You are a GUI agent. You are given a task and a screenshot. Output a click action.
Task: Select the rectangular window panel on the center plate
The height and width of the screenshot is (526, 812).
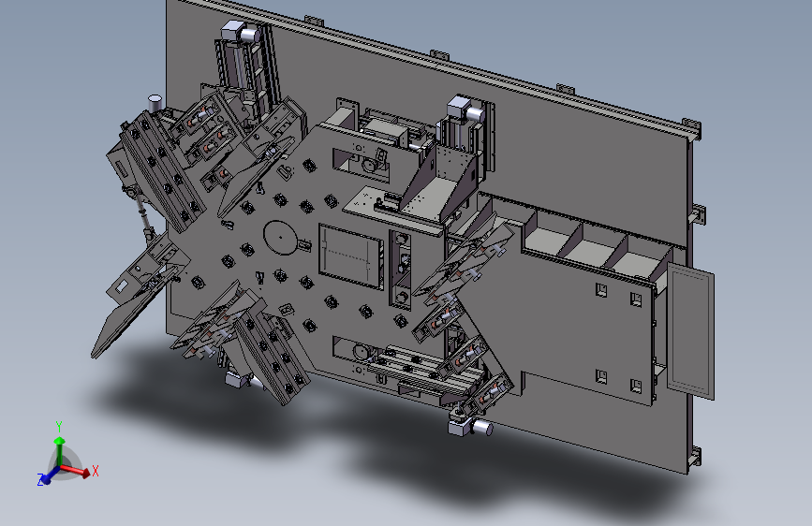point(350,256)
